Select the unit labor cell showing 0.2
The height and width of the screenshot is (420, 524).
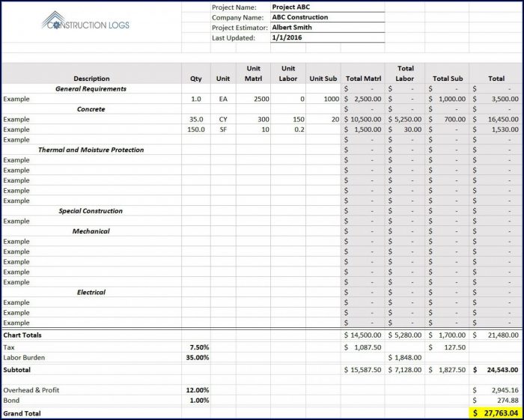[288, 130]
